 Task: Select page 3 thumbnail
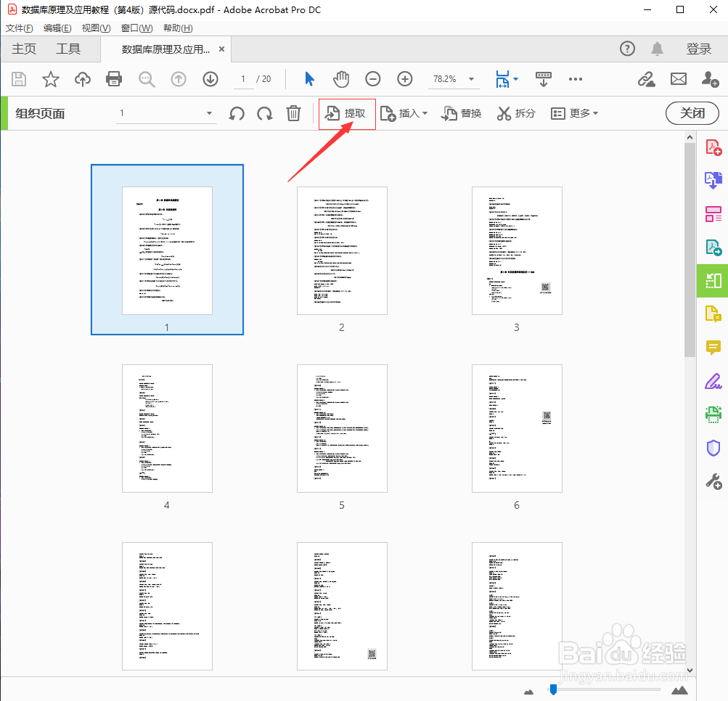(x=517, y=250)
